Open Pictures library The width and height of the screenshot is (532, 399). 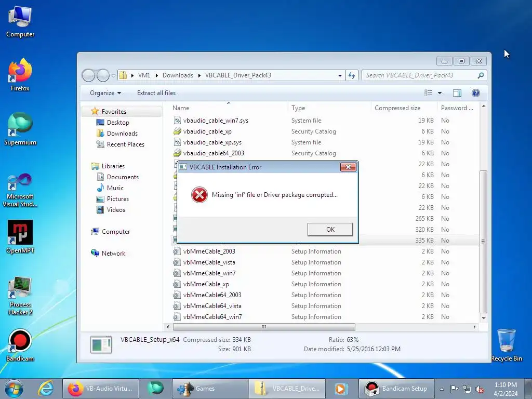117,199
